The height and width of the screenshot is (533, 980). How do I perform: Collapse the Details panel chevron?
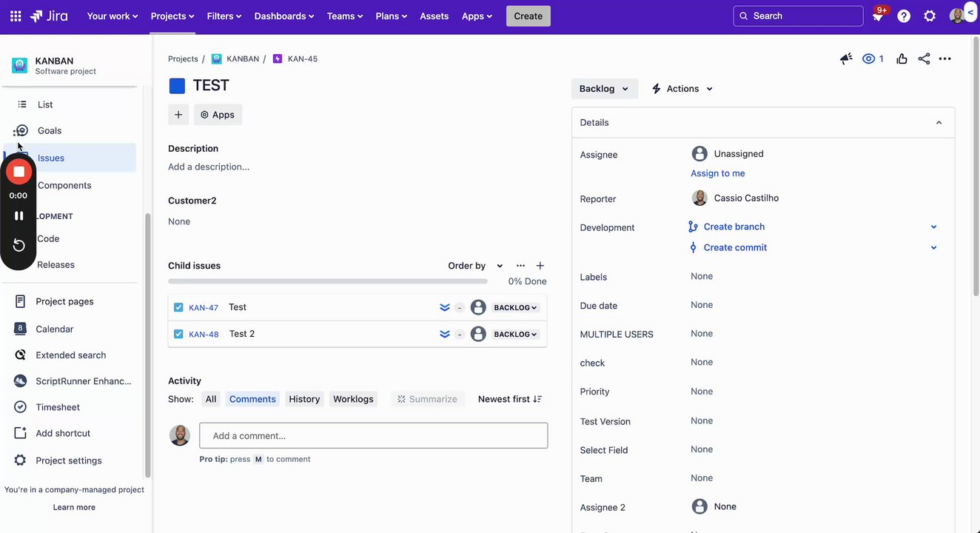(939, 123)
